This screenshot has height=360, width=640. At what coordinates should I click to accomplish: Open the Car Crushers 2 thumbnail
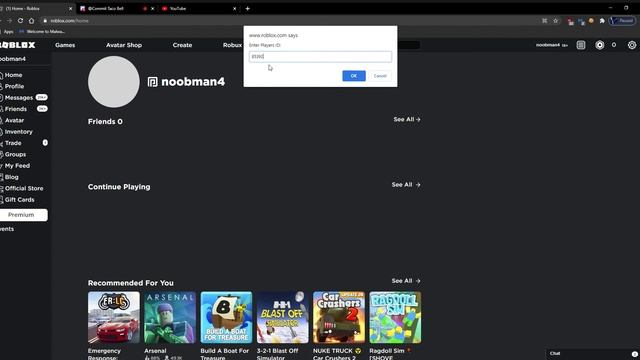tap(339, 317)
